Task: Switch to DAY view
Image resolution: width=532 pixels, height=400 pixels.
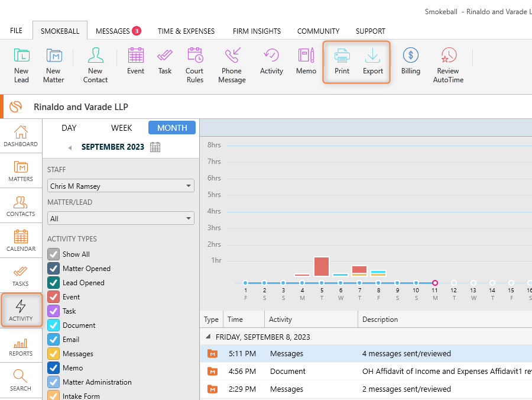Action: click(69, 128)
